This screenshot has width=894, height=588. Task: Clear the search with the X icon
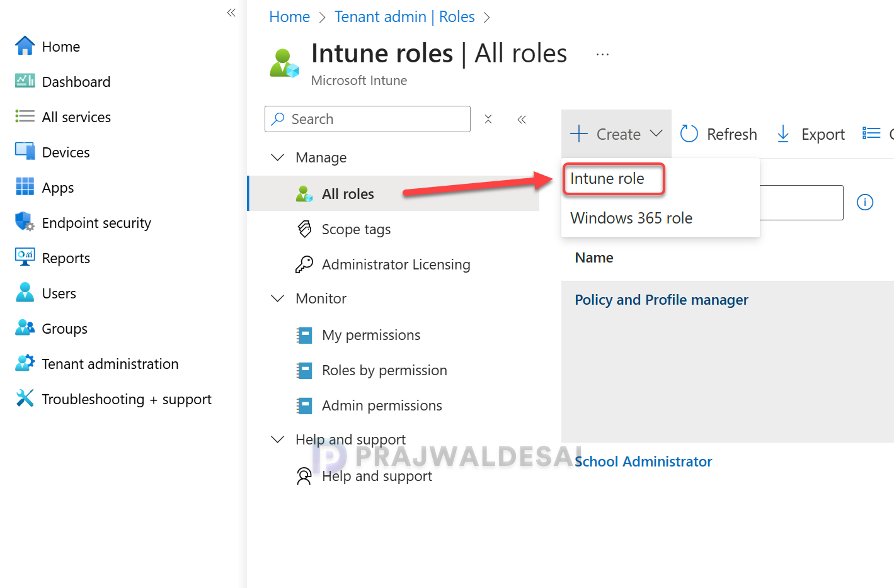(x=488, y=119)
